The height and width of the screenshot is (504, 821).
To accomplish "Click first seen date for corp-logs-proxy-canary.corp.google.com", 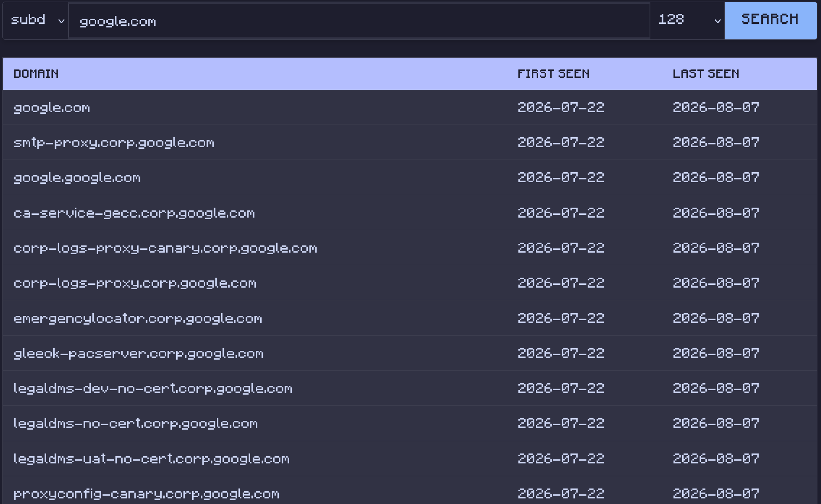I will click(561, 248).
